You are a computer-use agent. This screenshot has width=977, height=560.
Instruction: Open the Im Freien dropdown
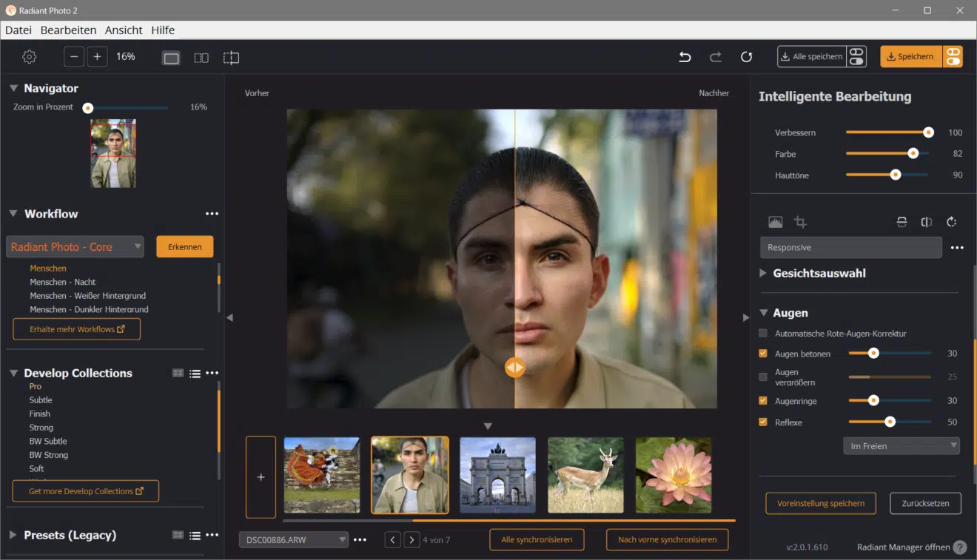coord(901,445)
